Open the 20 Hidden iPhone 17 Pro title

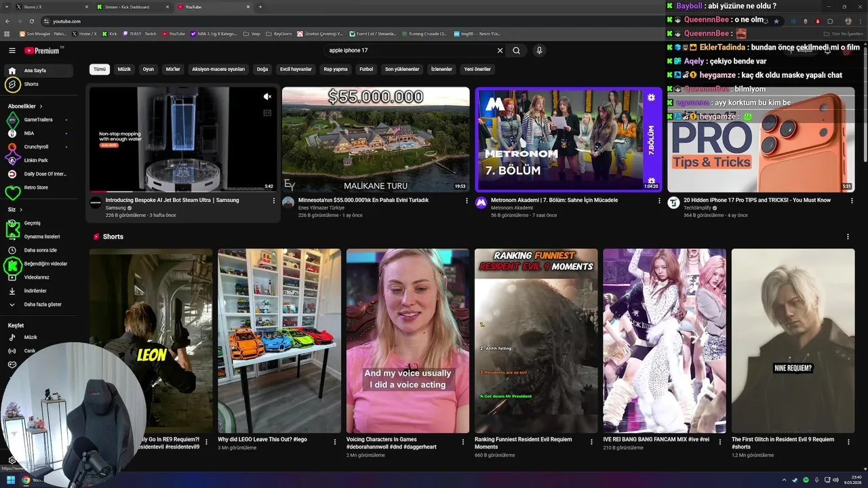pos(757,200)
